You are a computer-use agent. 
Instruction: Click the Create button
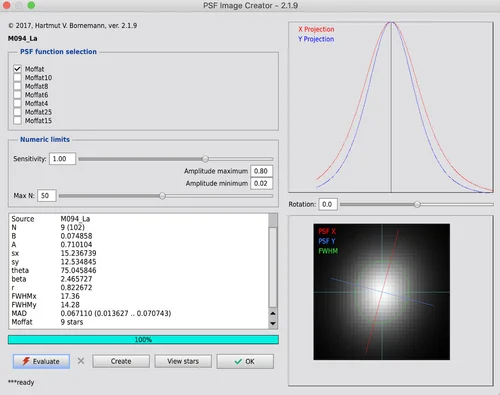[x=121, y=361]
